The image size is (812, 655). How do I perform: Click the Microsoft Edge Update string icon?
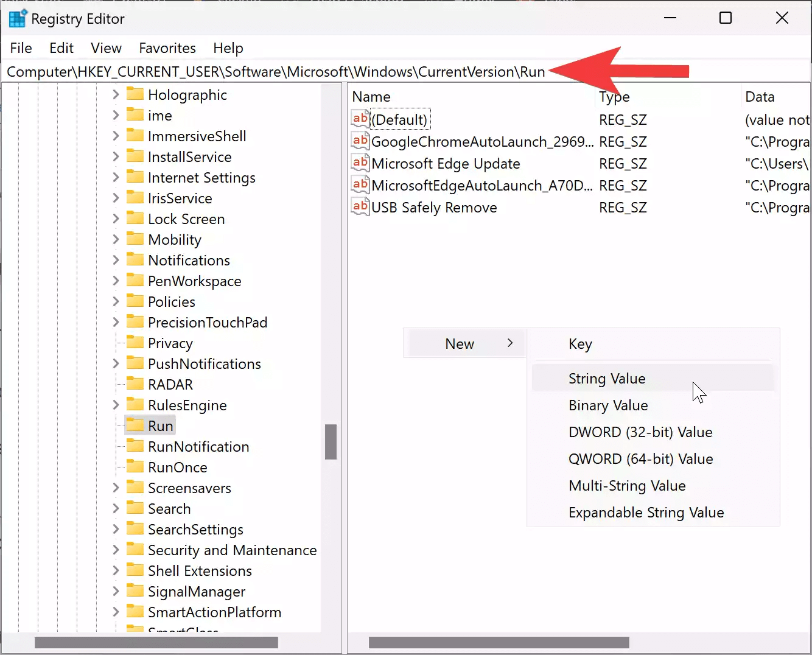click(360, 163)
